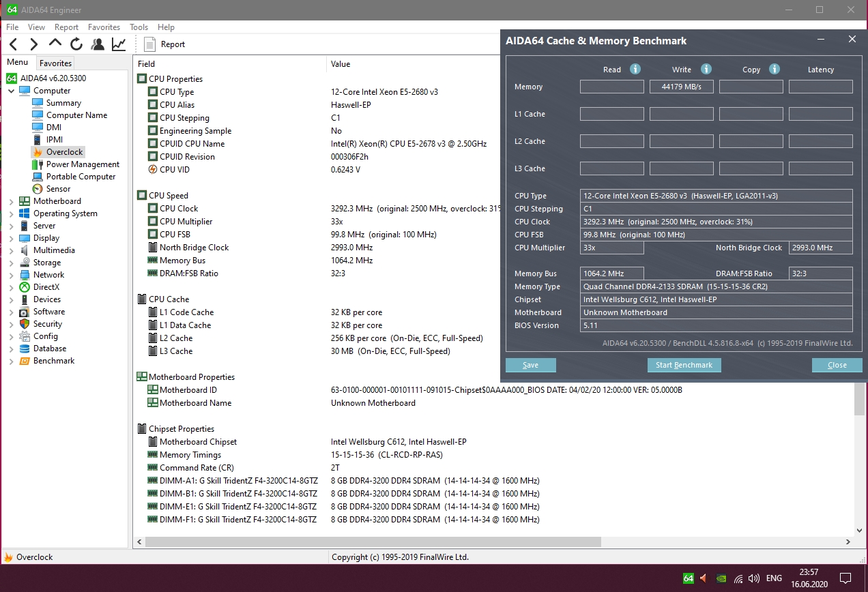868x592 pixels.
Task: Expand the Motherboard tree node
Action: [x=12, y=201]
